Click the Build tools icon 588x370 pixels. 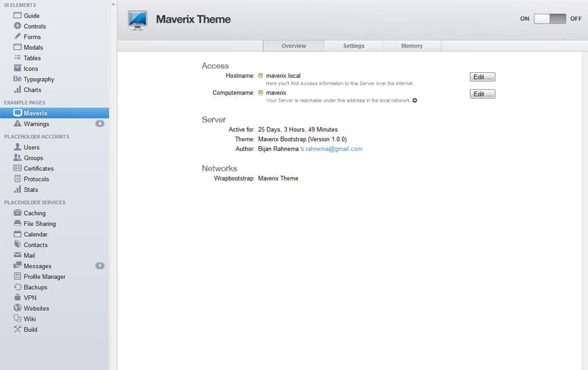[17, 329]
